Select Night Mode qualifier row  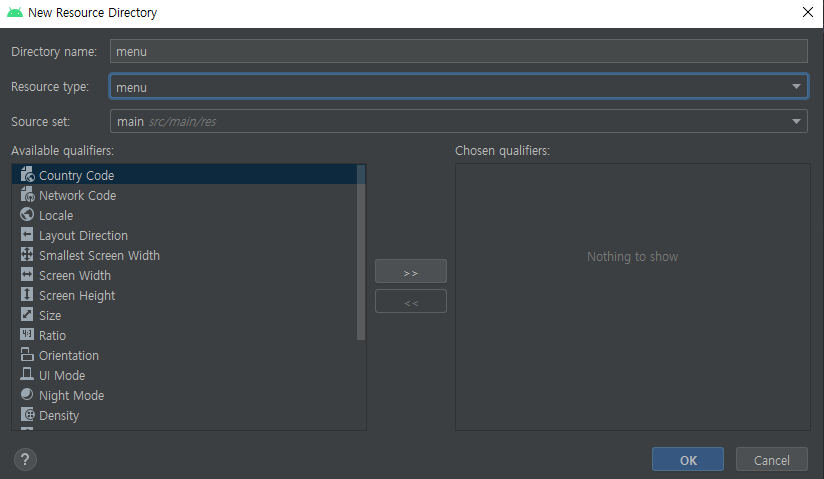point(184,394)
